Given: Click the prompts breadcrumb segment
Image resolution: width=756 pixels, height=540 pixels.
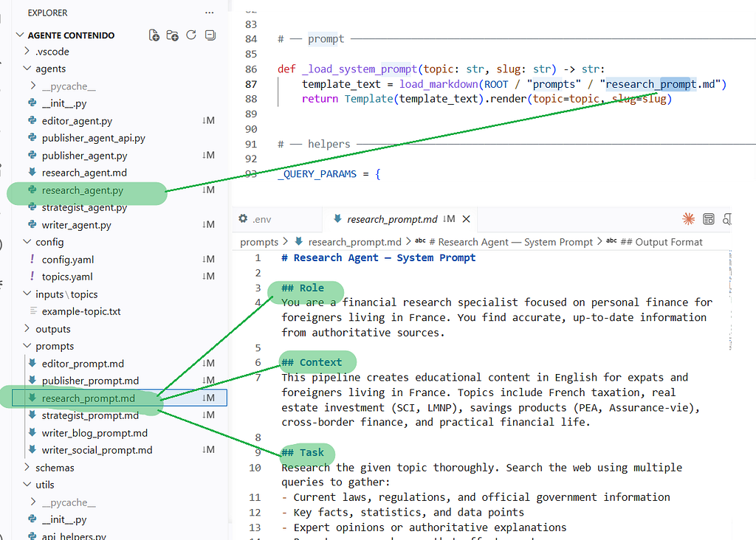Looking at the screenshot, I should [259, 242].
